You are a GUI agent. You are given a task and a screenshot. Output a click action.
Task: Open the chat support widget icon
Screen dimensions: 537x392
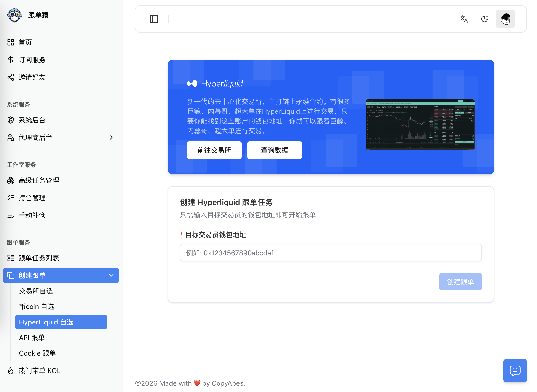click(x=515, y=371)
